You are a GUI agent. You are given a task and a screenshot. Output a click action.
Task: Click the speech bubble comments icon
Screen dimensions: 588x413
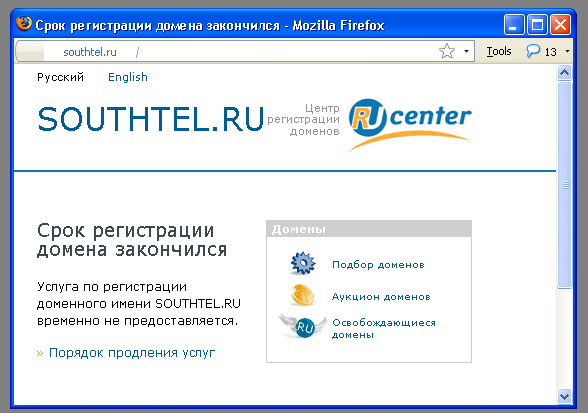tap(533, 51)
